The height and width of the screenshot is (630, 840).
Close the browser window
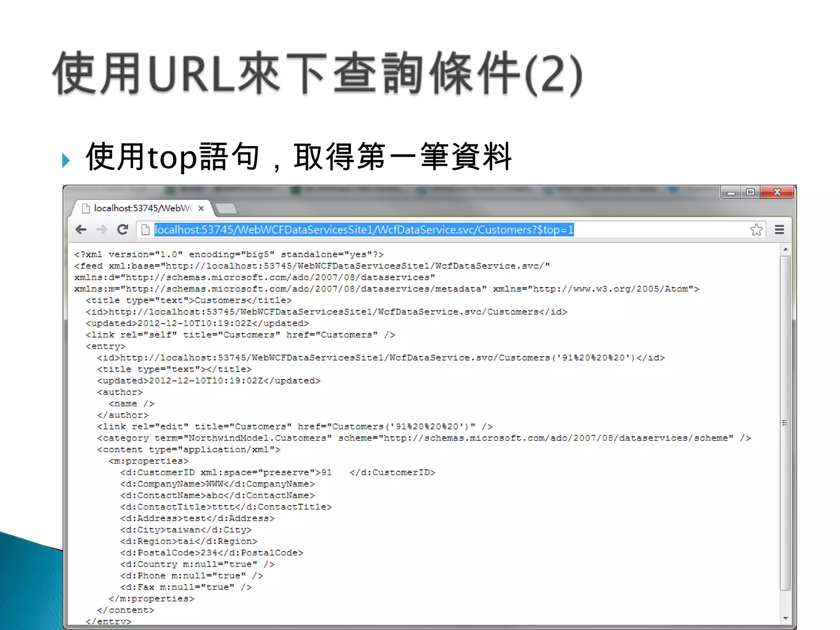[777, 192]
